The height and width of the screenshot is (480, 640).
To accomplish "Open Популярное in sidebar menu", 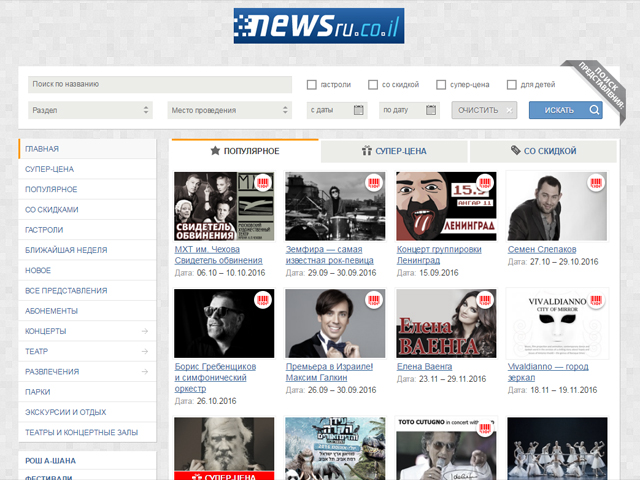I will click(x=87, y=189).
